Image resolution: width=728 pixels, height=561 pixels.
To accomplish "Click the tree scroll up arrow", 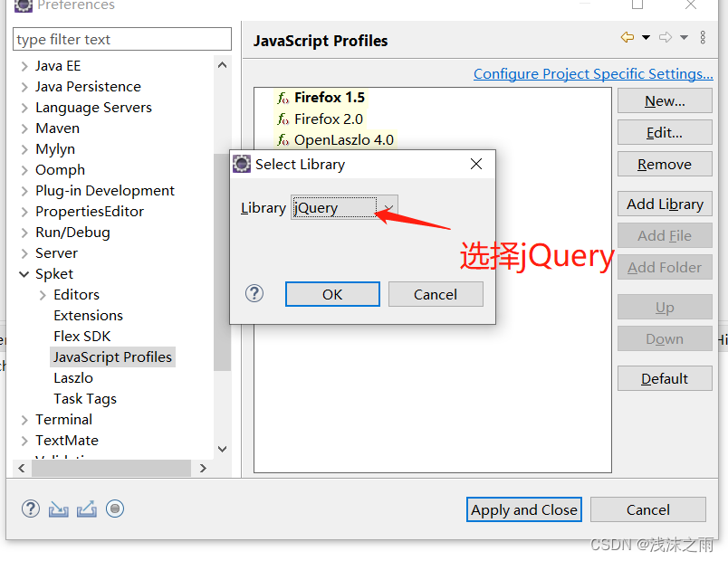I will pos(223,65).
